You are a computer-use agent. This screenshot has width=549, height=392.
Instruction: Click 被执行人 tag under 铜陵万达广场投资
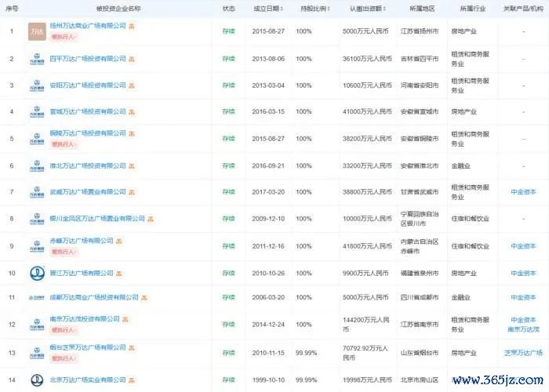[64, 144]
